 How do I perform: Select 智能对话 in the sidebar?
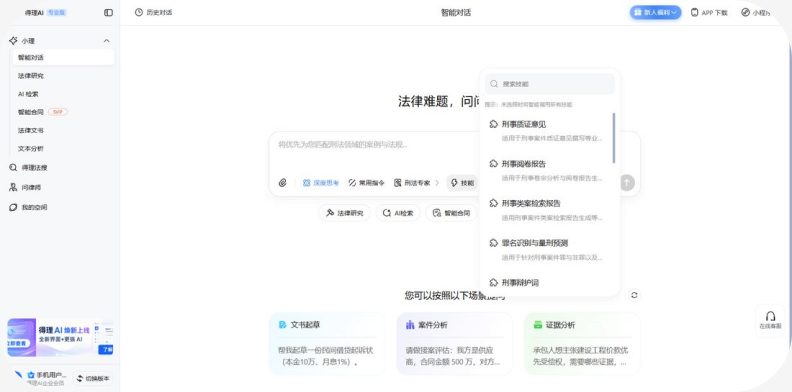click(x=63, y=58)
